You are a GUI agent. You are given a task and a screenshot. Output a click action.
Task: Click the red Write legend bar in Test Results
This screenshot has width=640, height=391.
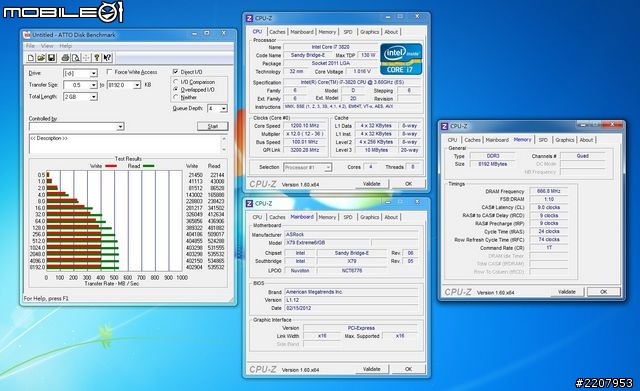tap(111, 166)
